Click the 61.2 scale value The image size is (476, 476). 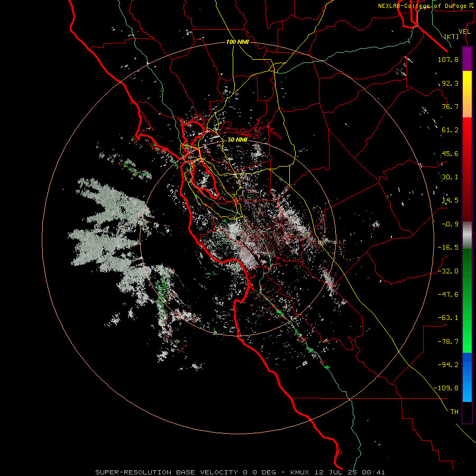450,130
